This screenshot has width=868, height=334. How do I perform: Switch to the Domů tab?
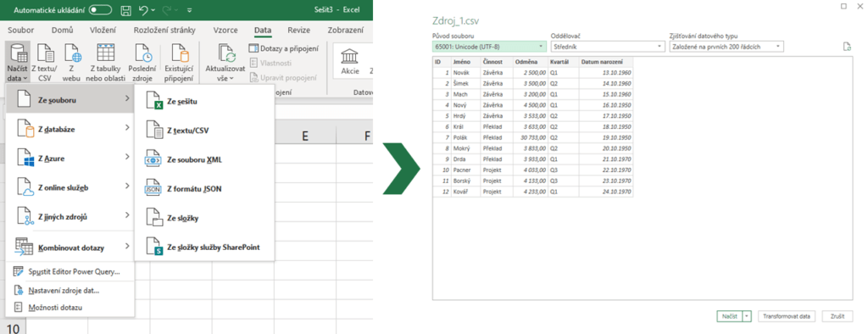[62, 30]
